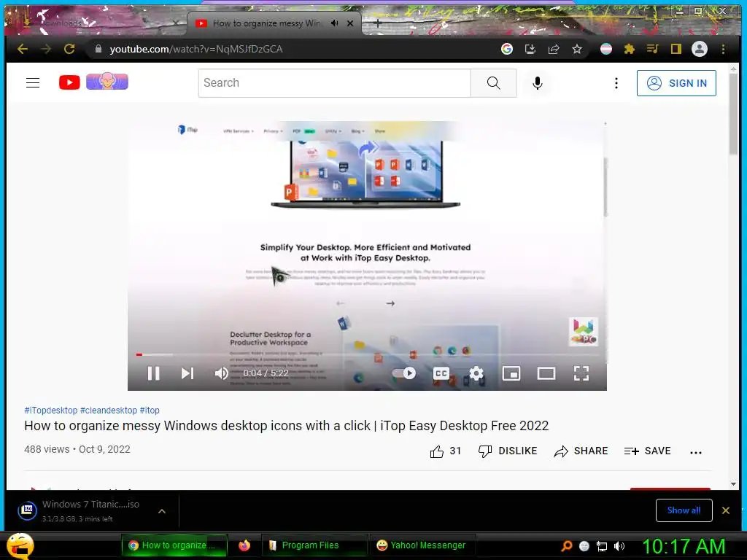The height and width of the screenshot is (560, 747).
Task: Click the magnifier search button
Action: [494, 83]
